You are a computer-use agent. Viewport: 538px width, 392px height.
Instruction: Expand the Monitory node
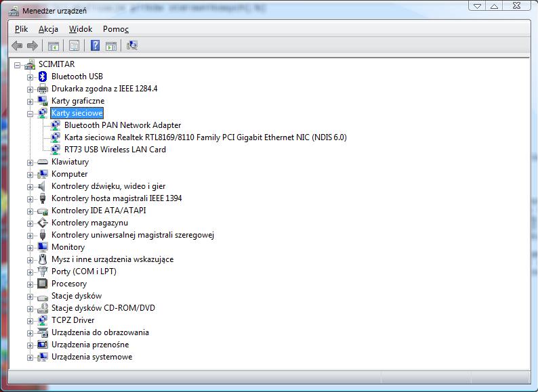[x=30, y=248]
